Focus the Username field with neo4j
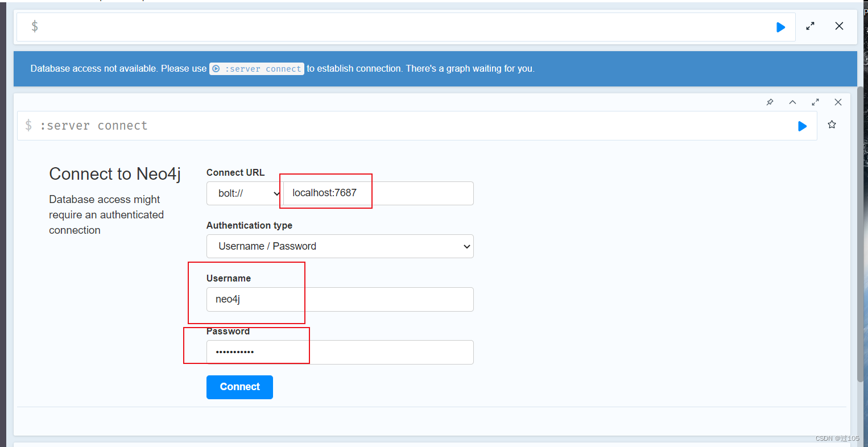Image resolution: width=868 pixels, height=447 pixels. pyautogui.click(x=340, y=299)
